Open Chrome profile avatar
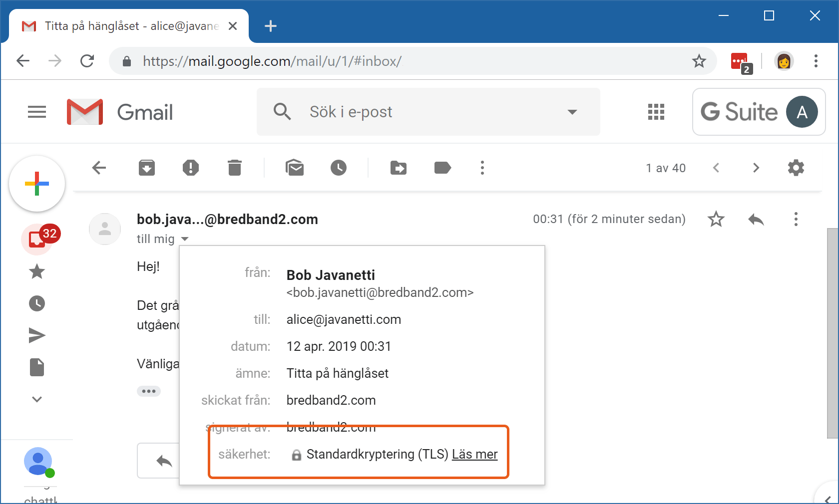The image size is (839, 504). pyautogui.click(x=784, y=61)
